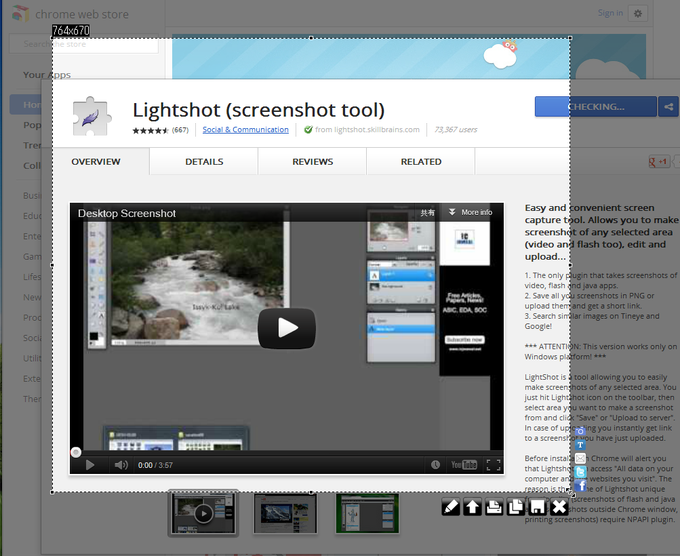The image size is (680, 556).
Task: Search similar images on Tineye T icon
Action: coord(580,445)
